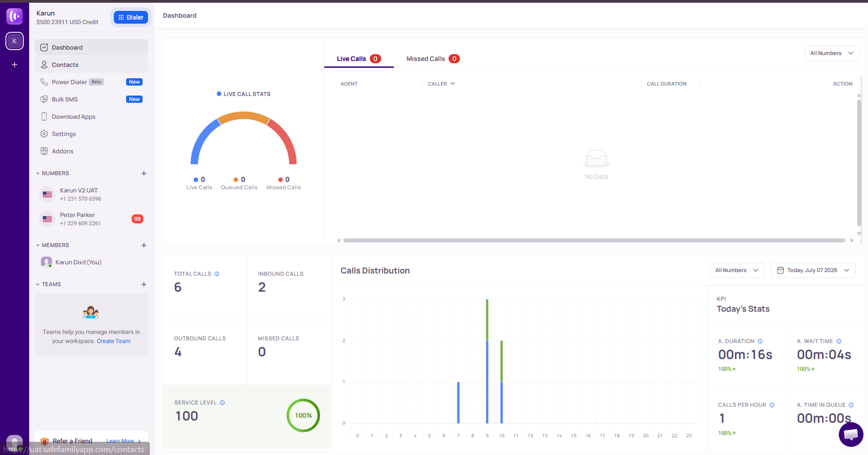The height and width of the screenshot is (455, 868).
Task: Click the CALL DURATION column header
Action: 667,84
